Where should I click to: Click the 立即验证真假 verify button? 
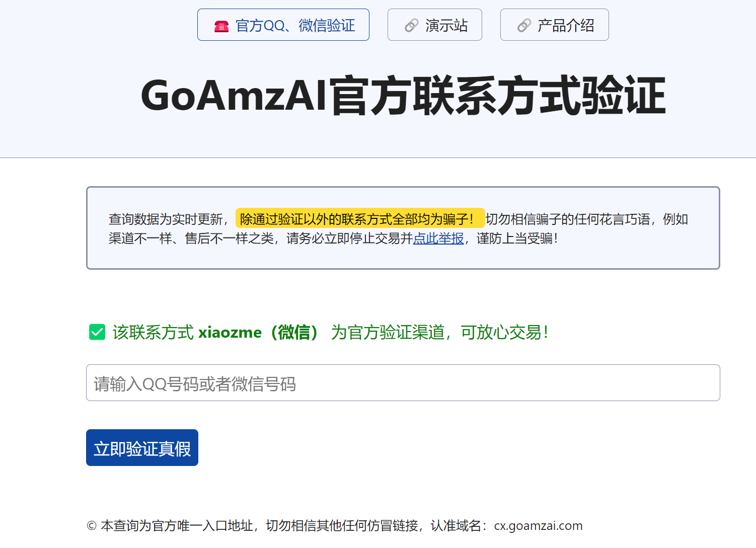click(142, 448)
